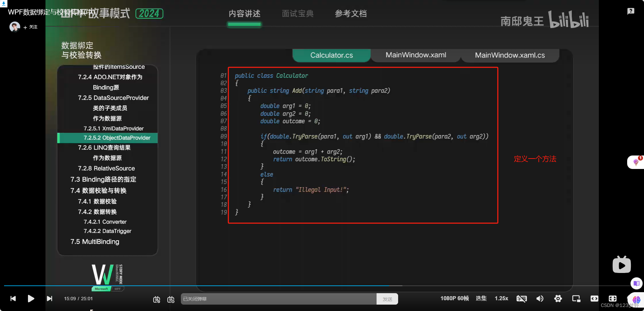
Task: Open the 选集 episode list
Action: tap(481, 298)
